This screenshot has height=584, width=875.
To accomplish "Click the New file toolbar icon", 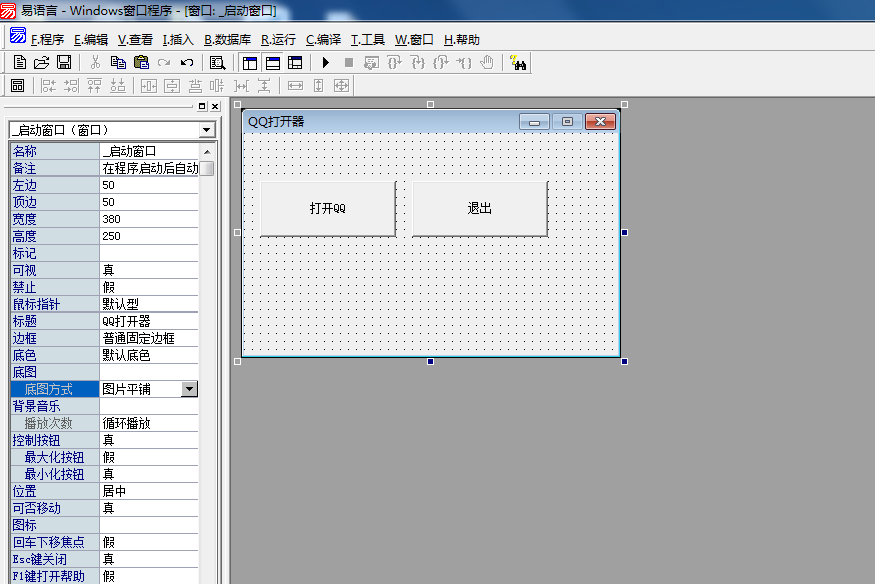I will pyautogui.click(x=20, y=63).
